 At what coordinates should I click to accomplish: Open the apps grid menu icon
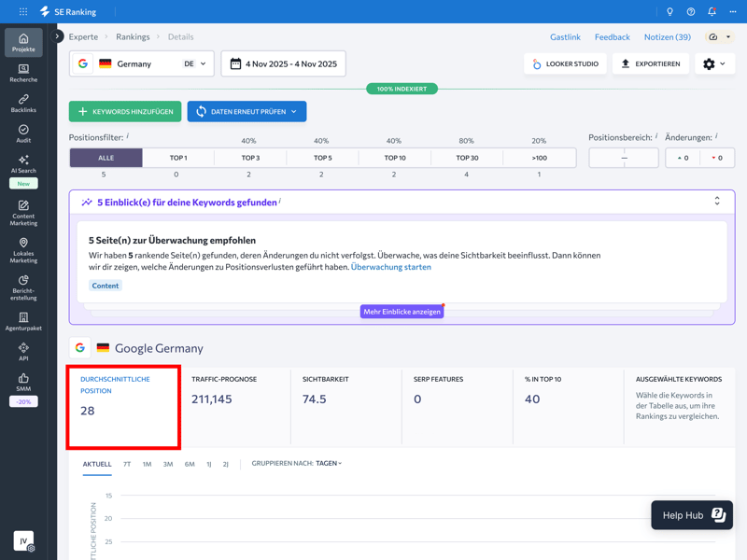pyautogui.click(x=23, y=11)
